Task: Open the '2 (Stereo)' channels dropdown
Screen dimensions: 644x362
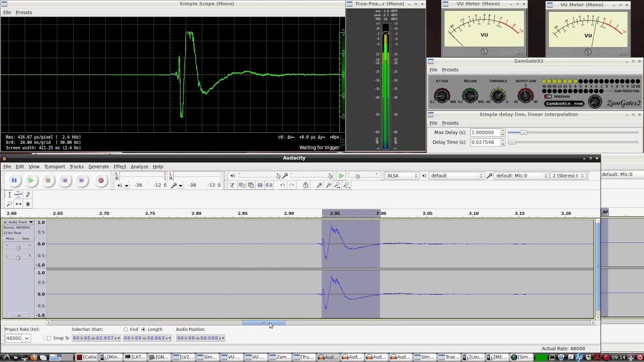Action: (569, 175)
